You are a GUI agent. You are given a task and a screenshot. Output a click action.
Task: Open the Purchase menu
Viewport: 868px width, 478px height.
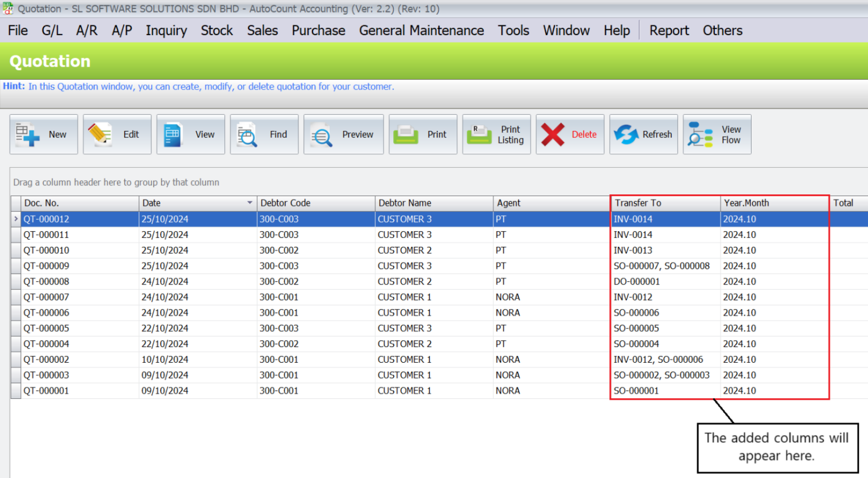(318, 31)
